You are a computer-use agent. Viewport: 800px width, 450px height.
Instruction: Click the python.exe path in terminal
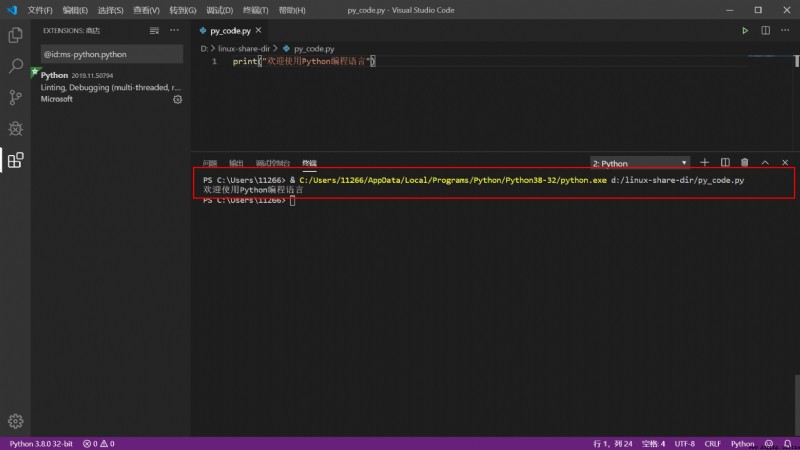[453, 180]
